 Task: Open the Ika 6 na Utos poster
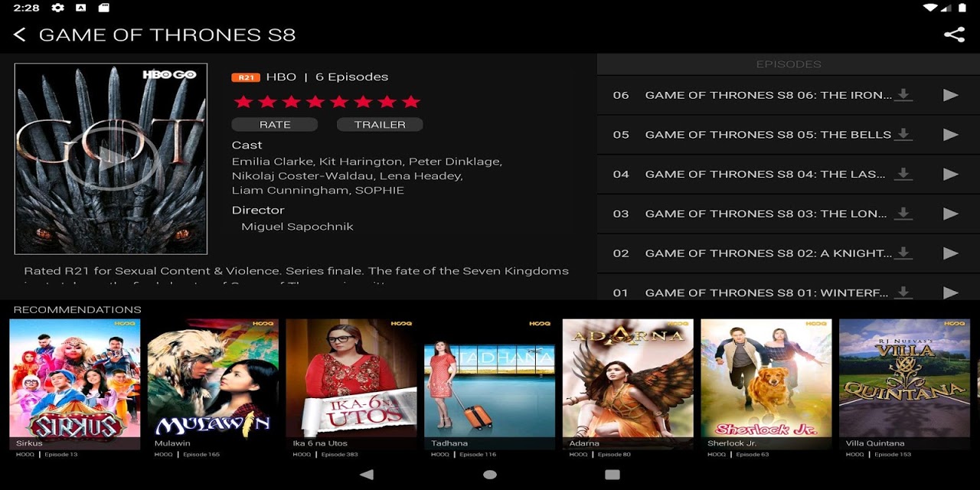click(x=351, y=384)
